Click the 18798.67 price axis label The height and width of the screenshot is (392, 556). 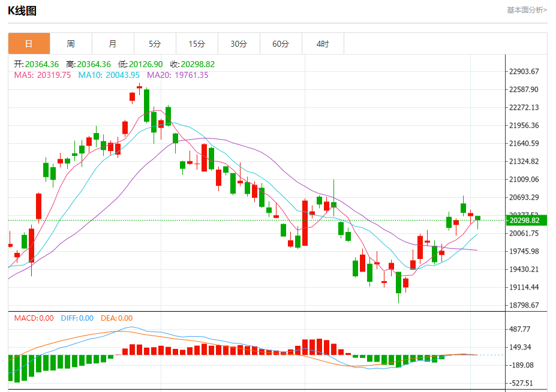524,305
